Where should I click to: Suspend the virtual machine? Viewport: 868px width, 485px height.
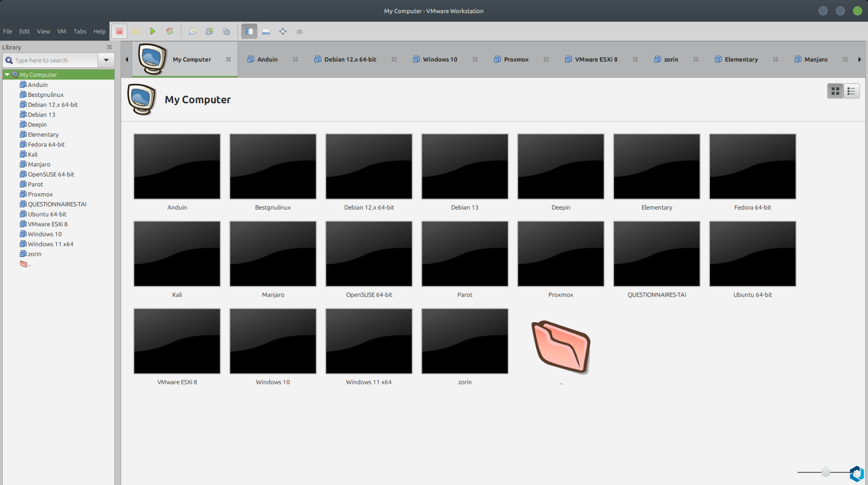(136, 31)
